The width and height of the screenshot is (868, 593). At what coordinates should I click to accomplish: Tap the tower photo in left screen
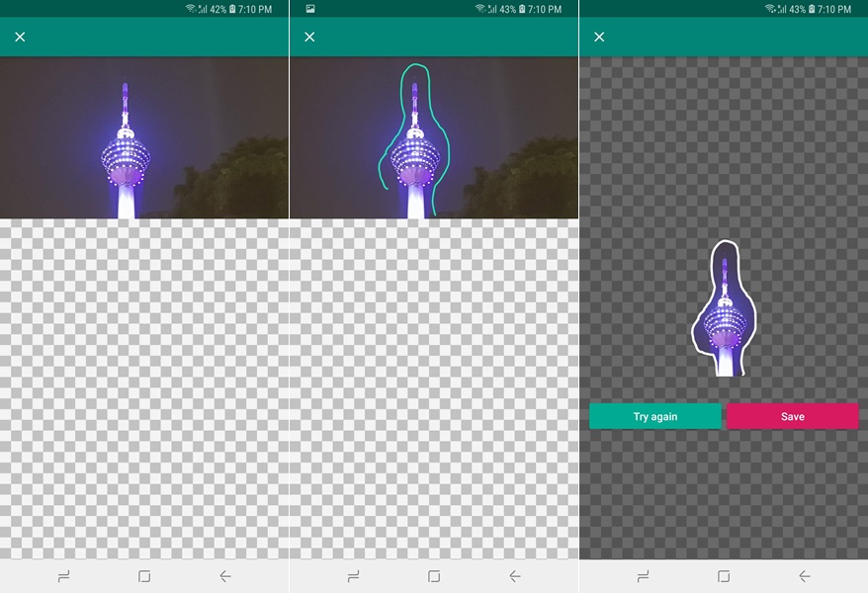tap(144, 137)
